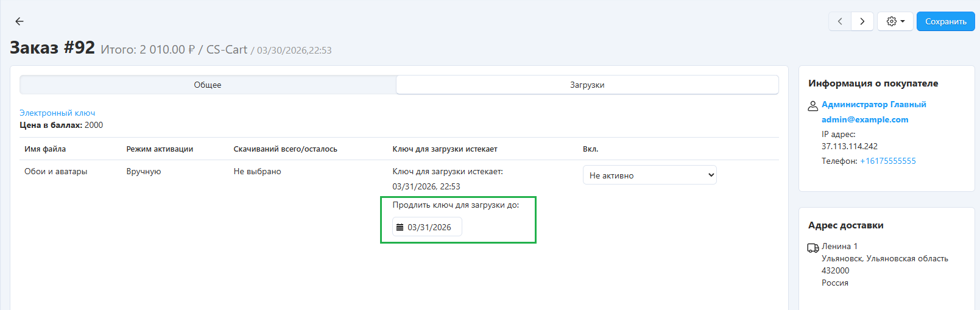Expand the Не активно status dropdown
This screenshot has width=980, height=310.
pyautogui.click(x=649, y=175)
